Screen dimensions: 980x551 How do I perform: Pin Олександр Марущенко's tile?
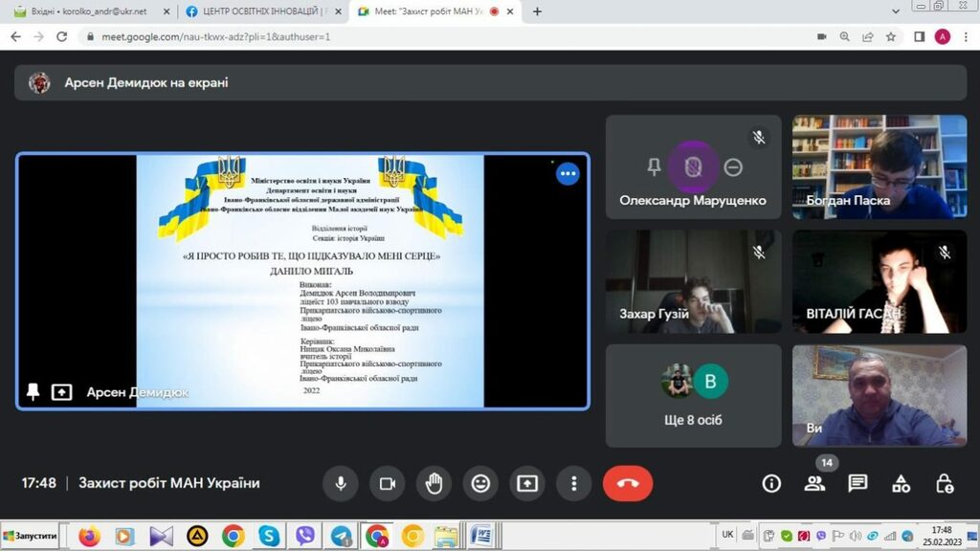coord(655,167)
